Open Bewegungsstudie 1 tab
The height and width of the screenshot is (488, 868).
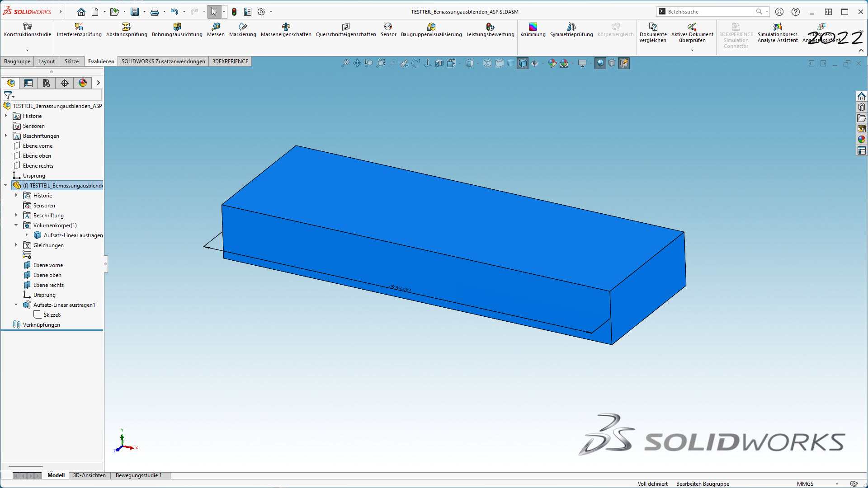coord(139,475)
